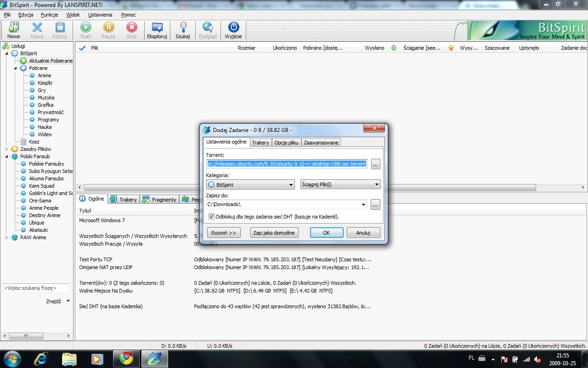Viewport: 588px width, 368px height.
Task: Click the Anuluj button
Action: 363,233
